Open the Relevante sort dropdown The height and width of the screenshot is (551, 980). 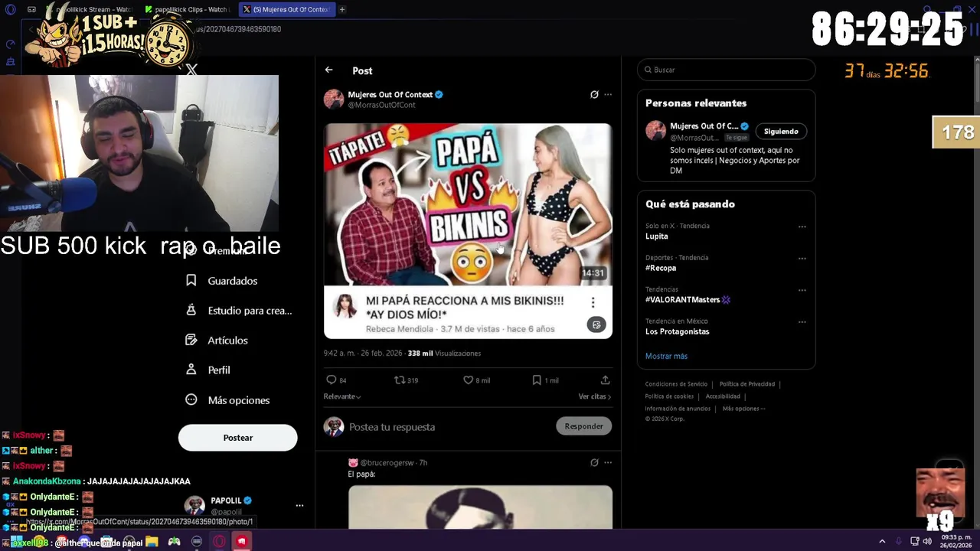coord(342,396)
